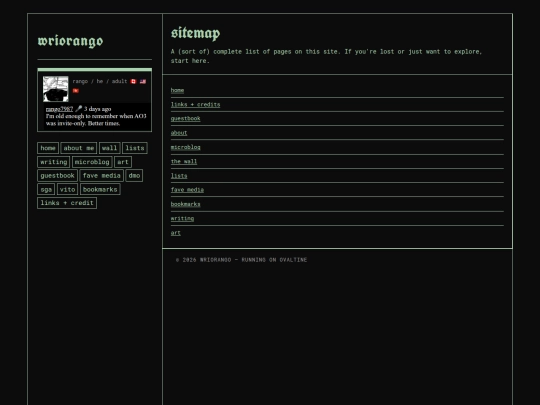Click the 'dmo' sidebar button
Screen dimensions: 540x405
[134, 176]
